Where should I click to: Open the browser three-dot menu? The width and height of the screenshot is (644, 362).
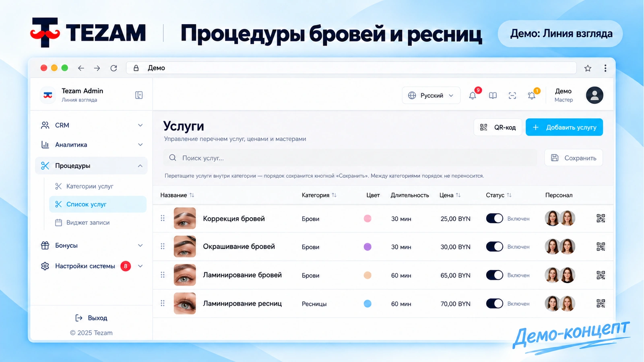tap(605, 68)
